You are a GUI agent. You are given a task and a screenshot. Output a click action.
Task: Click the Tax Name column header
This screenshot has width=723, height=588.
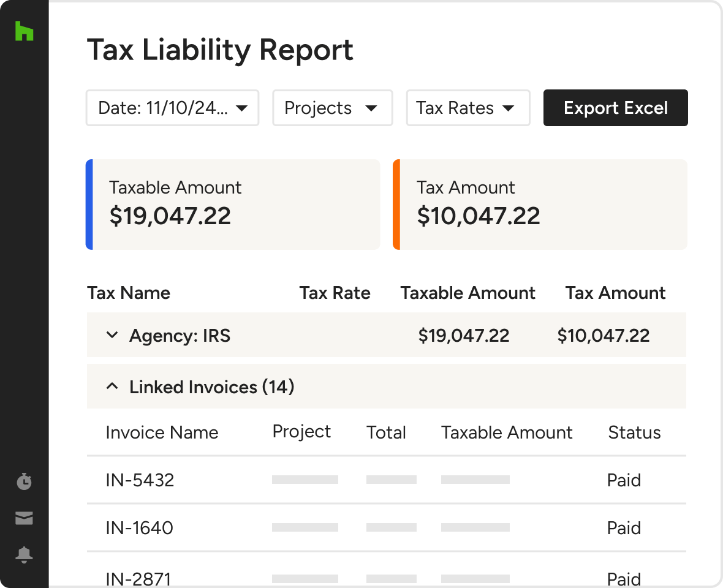tap(129, 293)
